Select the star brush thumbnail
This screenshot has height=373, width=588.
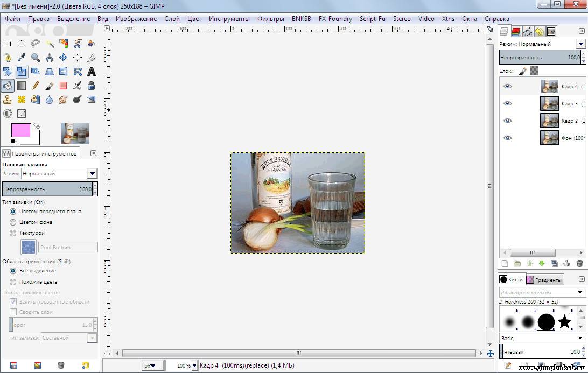564,322
